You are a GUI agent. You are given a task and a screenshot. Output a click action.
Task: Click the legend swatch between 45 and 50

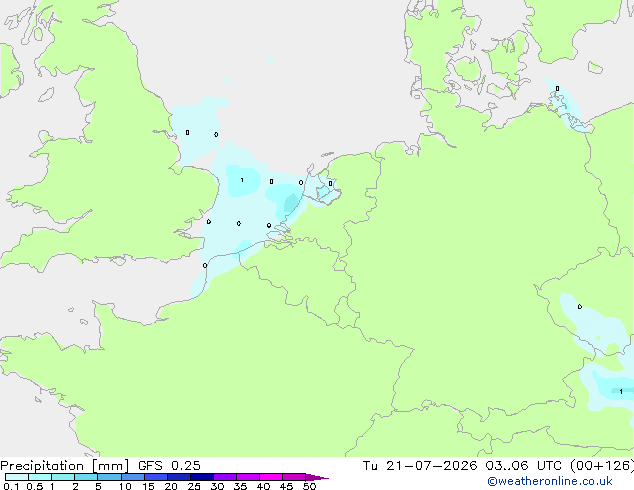(x=294, y=477)
